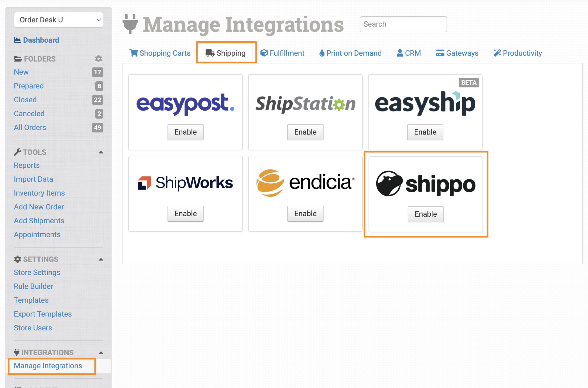Switch to the Shipping tab
588x388 pixels.
pos(226,53)
